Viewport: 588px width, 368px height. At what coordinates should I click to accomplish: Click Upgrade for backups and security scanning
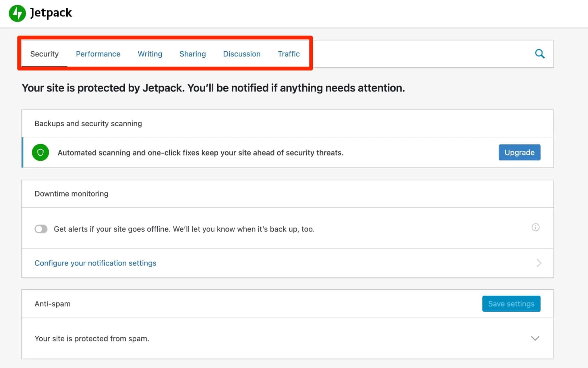[x=519, y=152]
